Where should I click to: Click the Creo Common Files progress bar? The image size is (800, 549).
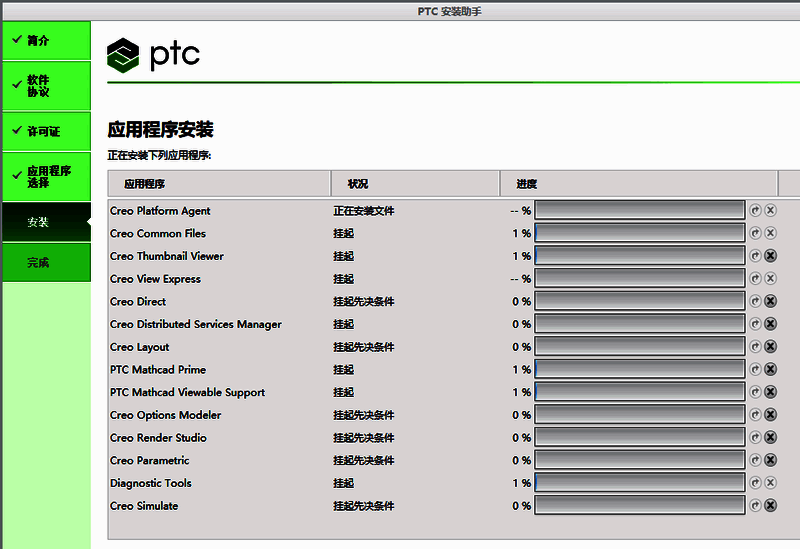pos(640,233)
